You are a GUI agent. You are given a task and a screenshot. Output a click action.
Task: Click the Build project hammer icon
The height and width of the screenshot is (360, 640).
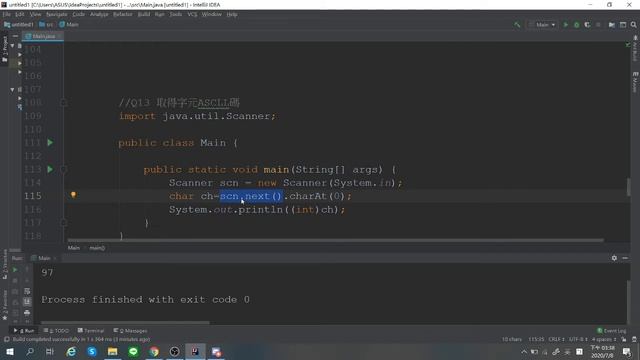[517, 25]
